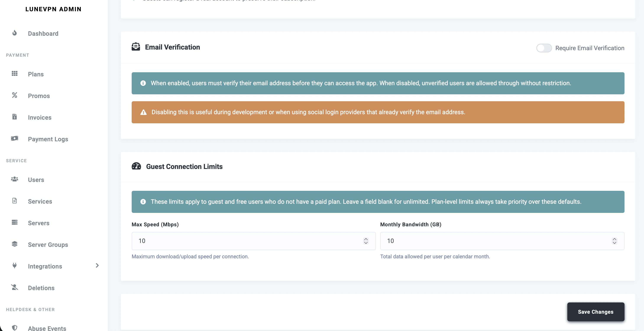Expand the Integrations submenu chevron
644x331 pixels.
pos(97,265)
